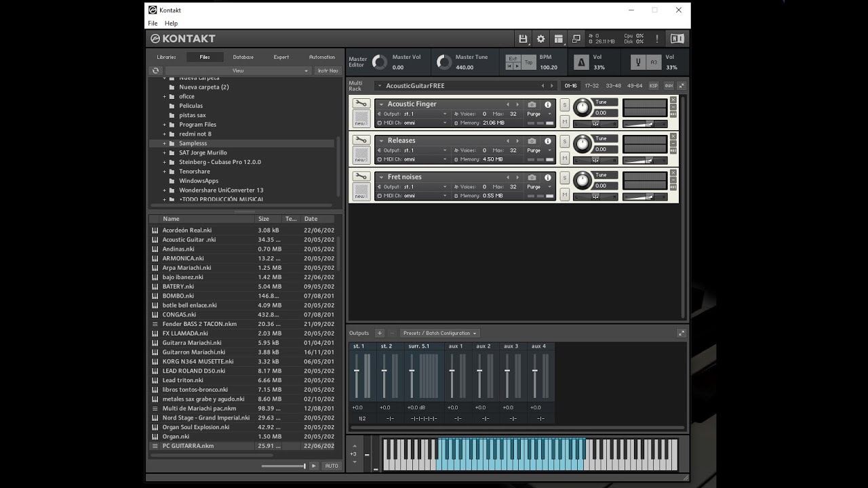Adjust the Master Vol knob
The height and width of the screenshot is (488, 868).
tap(380, 62)
